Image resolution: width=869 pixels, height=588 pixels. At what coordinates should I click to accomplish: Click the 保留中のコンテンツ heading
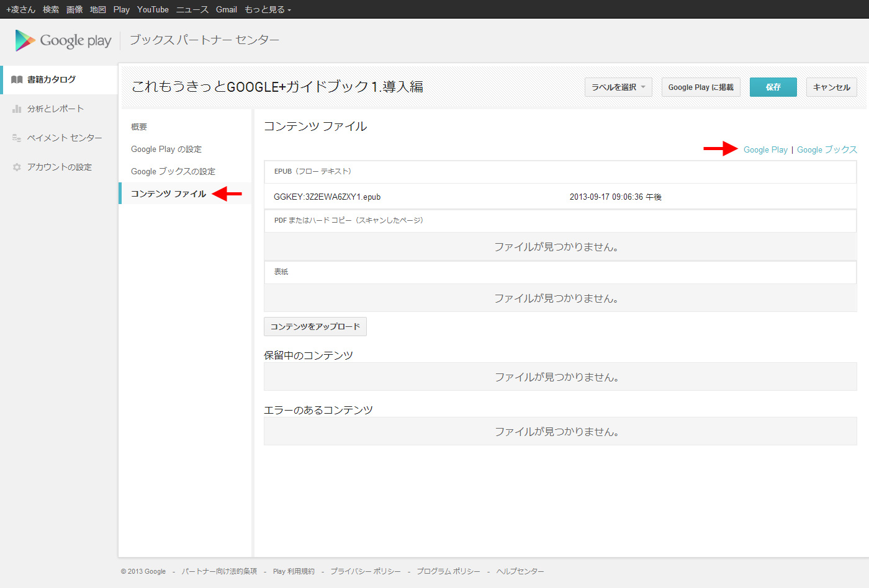tap(308, 355)
